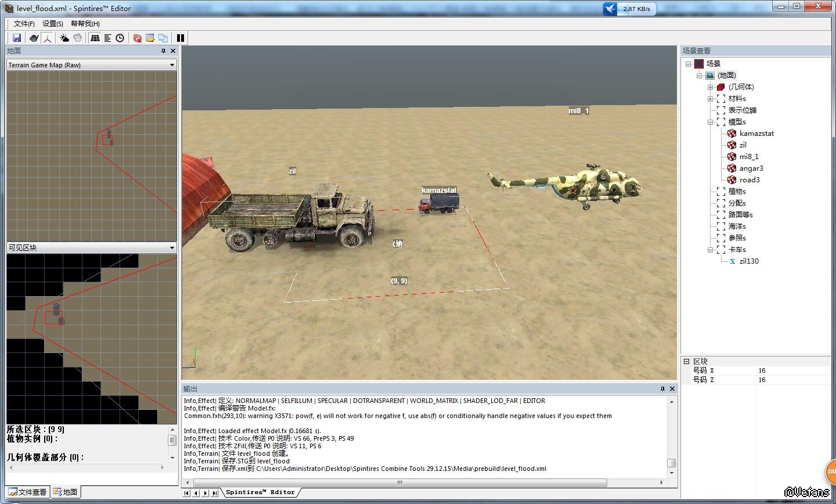This screenshot has width=836, height=504.
Task: Collapse the 区块 property group
Action: pos(686,361)
